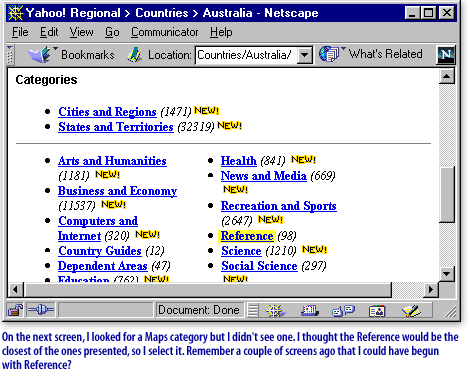This screenshot has width=470, height=390.
Task: Open Health category link
Action: point(239,161)
